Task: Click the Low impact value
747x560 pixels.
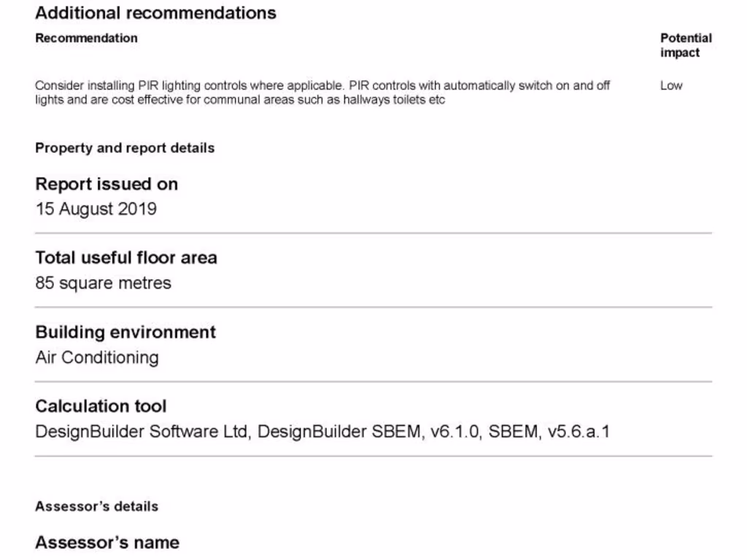Action: point(671,85)
